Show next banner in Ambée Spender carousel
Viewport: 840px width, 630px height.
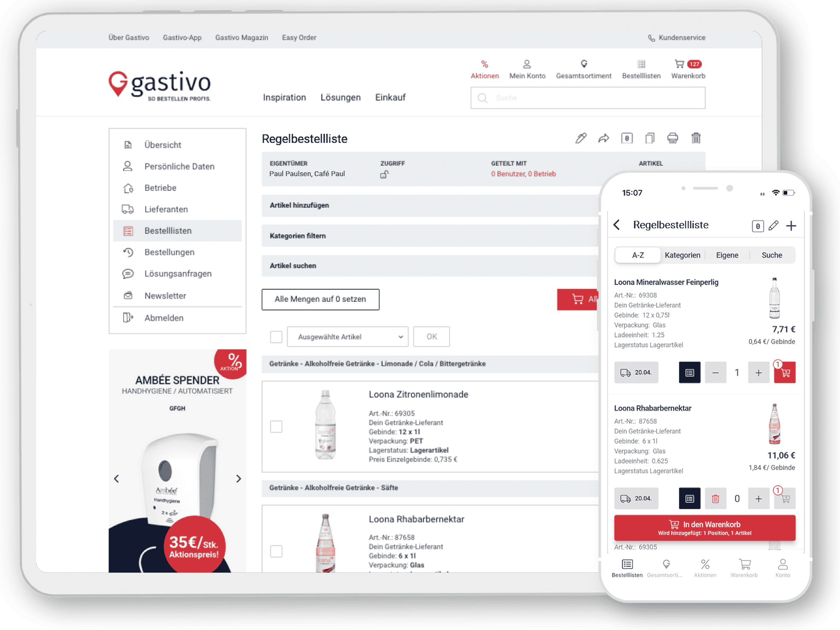click(x=238, y=478)
